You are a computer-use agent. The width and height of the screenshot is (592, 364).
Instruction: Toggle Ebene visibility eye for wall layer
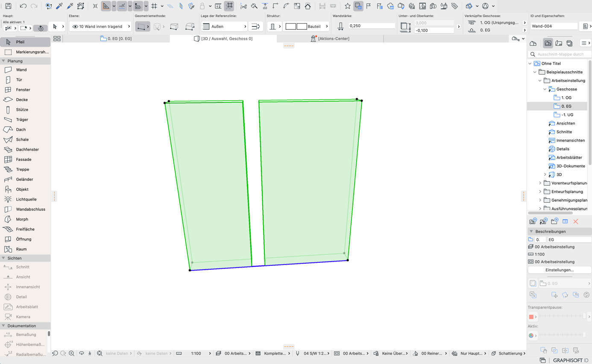click(x=75, y=26)
